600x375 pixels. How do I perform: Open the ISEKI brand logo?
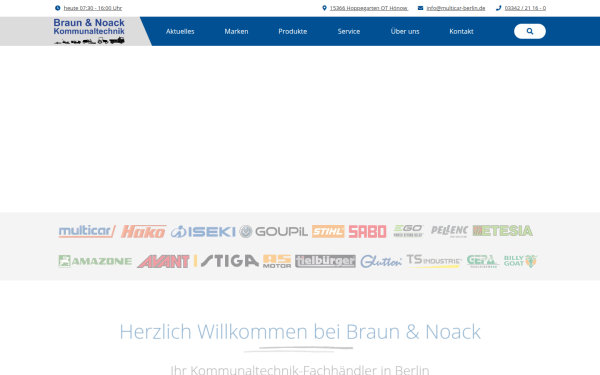(203, 232)
